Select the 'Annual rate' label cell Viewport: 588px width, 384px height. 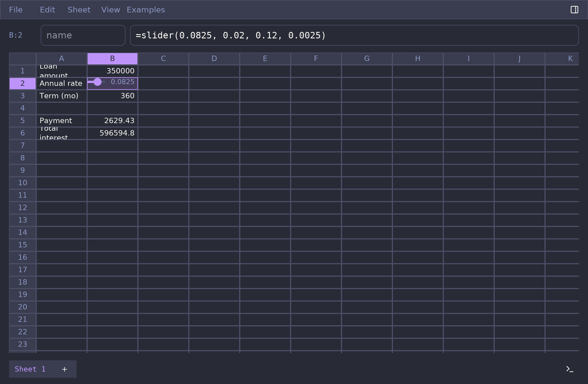(x=62, y=84)
